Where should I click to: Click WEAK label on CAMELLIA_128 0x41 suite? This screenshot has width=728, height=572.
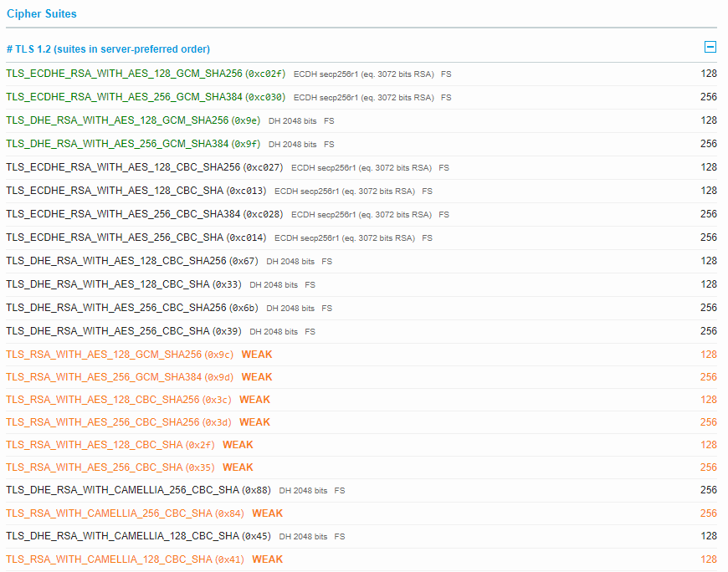tap(268, 559)
